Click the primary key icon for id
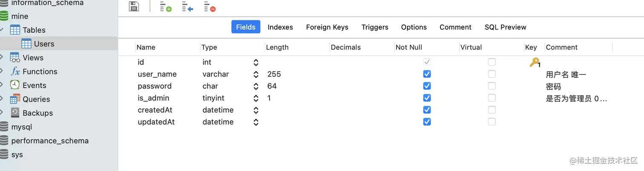The height and width of the screenshot is (171, 644). [535, 63]
